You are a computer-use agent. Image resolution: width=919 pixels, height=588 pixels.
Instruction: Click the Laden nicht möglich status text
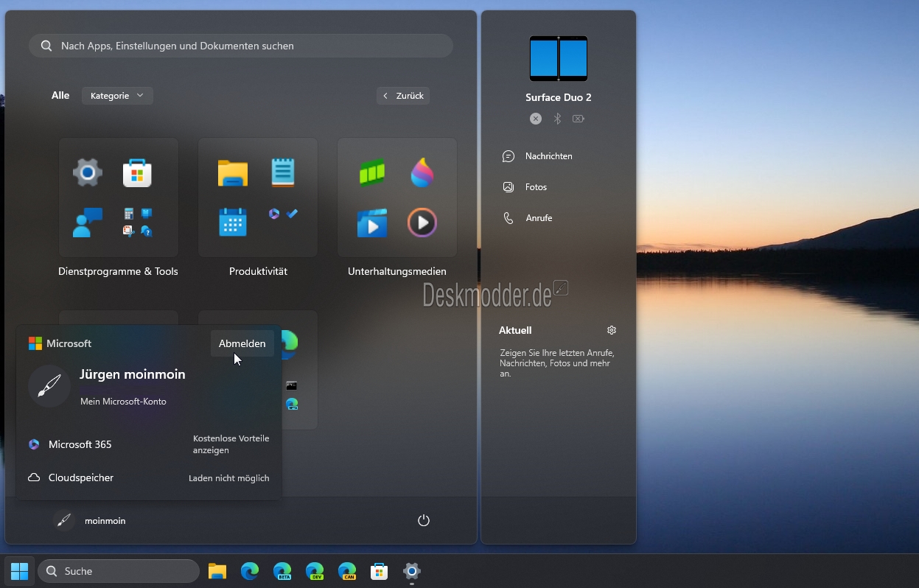(229, 478)
